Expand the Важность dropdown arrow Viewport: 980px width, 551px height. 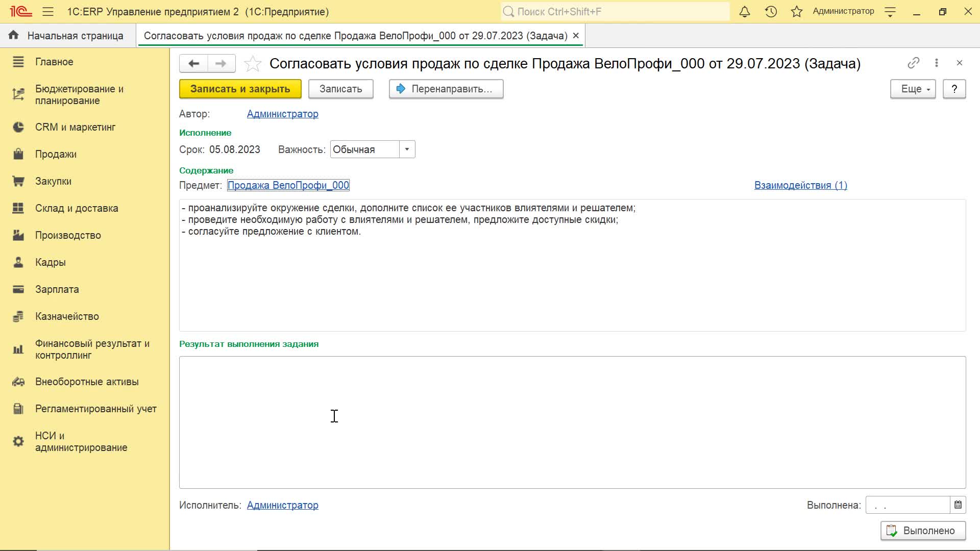point(407,149)
